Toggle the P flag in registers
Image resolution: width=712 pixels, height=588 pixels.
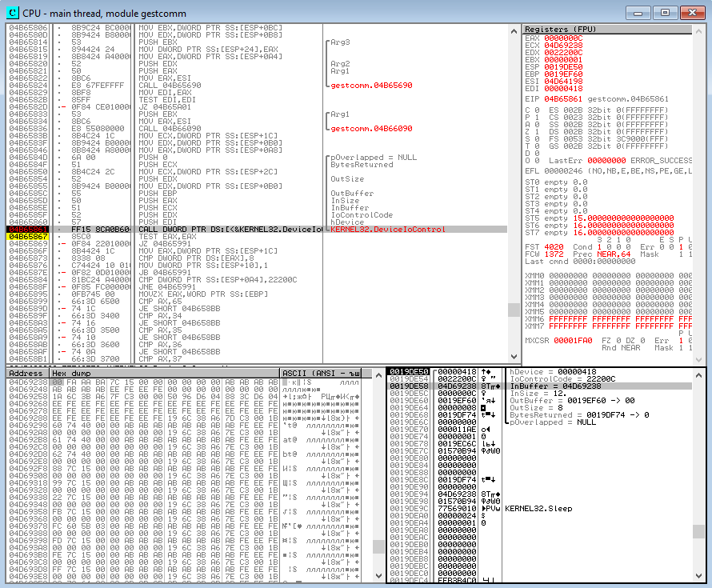point(537,118)
